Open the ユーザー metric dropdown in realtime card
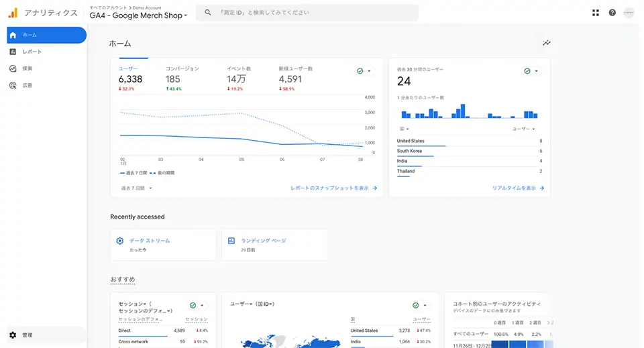The image size is (644, 348). pos(524,129)
